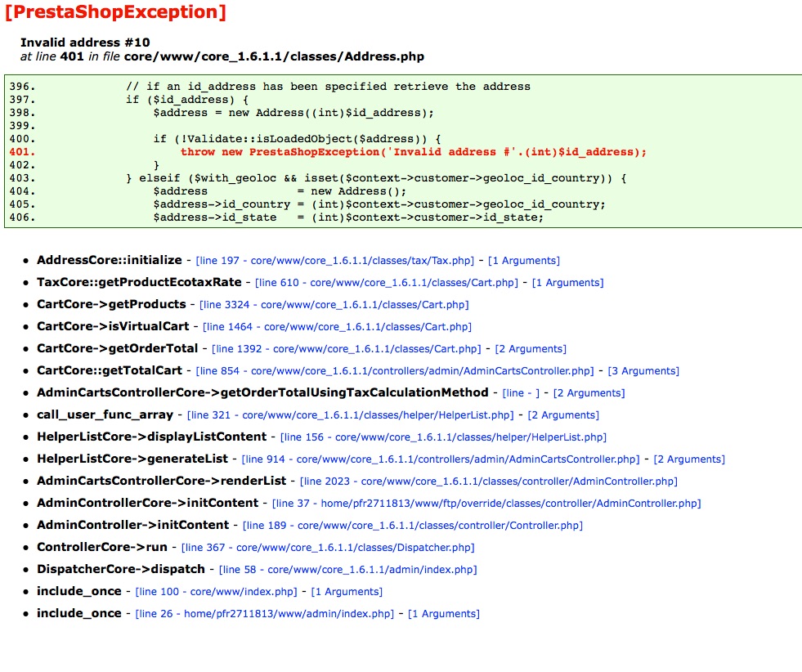
Task: Click the core/www/core_1.6.1.1/classes/Address.php file path
Action: (274, 56)
